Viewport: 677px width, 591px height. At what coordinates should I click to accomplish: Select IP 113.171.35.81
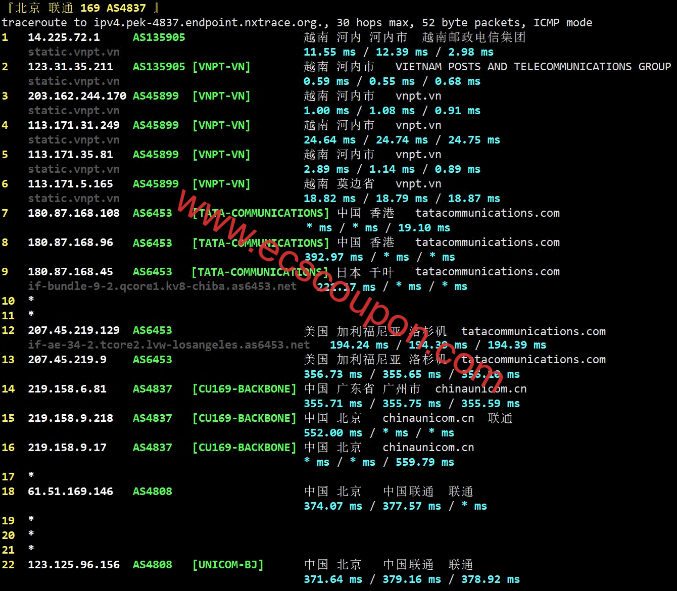pos(70,155)
